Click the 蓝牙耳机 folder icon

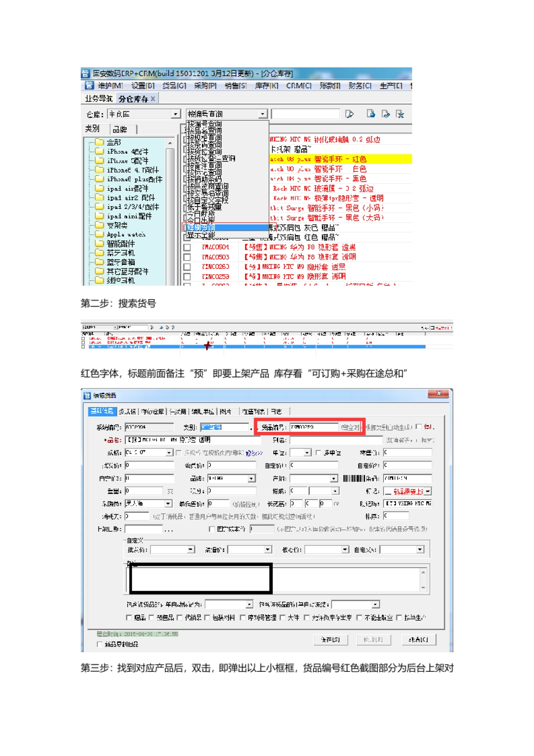pyautogui.click(x=100, y=252)
